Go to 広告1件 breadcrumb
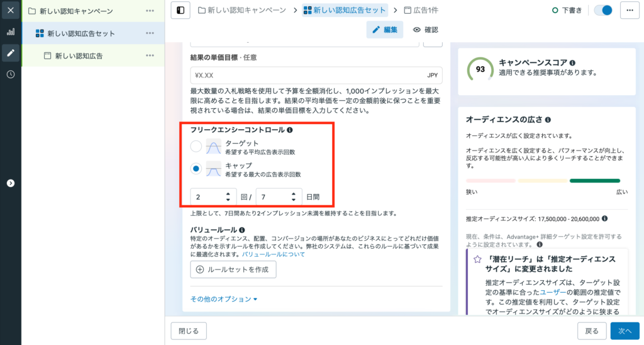 click(x=421, y=10)
